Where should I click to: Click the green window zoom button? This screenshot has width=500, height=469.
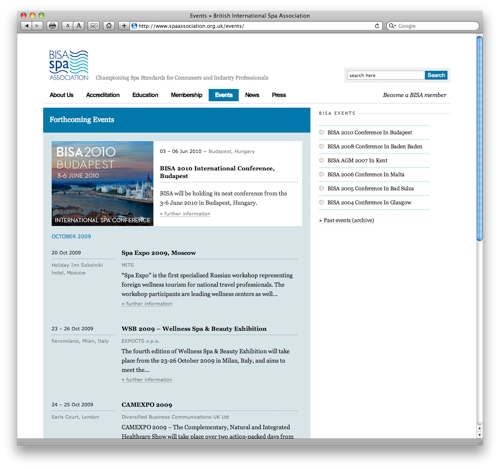pos(41,15)
